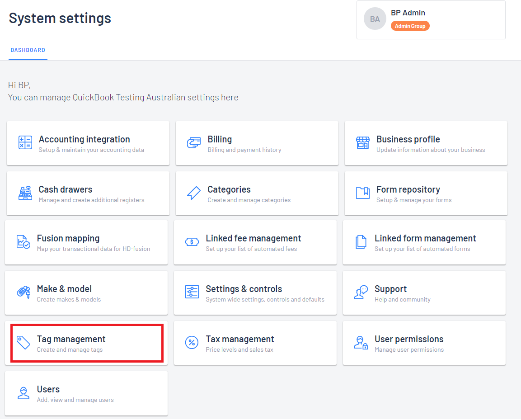
Task: Click the Make & model car key icon
Action: (23, 293)
